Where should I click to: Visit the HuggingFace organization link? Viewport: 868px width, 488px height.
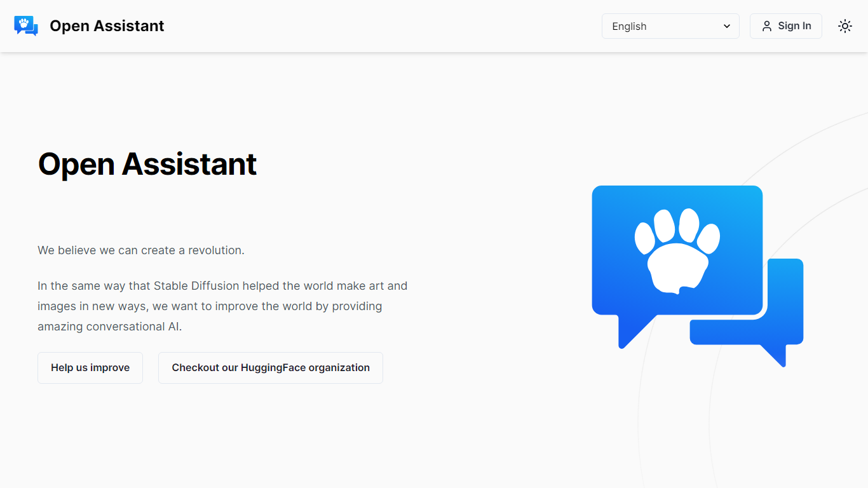pyautogui.click(x=270, y=367)
